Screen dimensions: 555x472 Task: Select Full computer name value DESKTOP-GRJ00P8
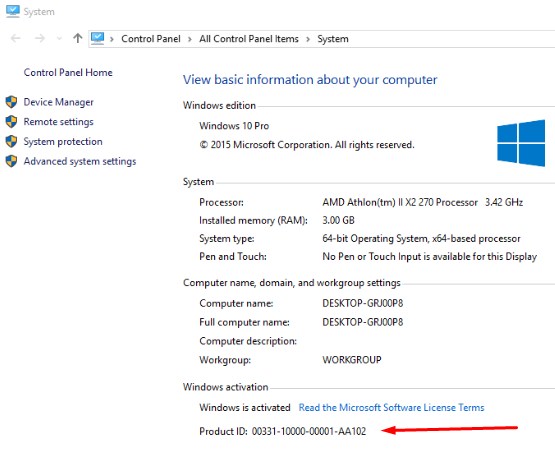(x=362, y=322)
